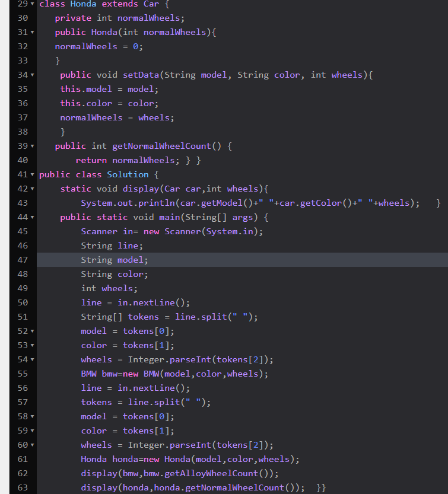Click the setData method signature line
This screenshot has width=448, height=494.
[x=217, y=75]
